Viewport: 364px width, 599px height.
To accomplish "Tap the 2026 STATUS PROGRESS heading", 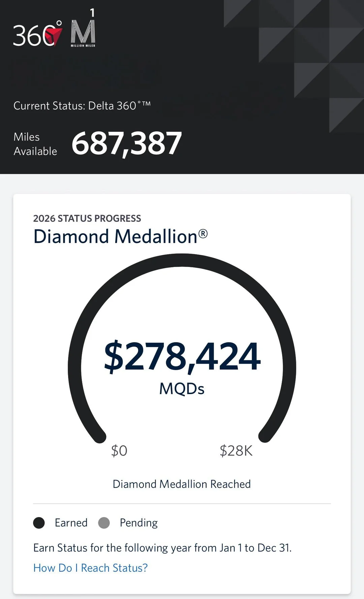I will click(x=87, y=218).
